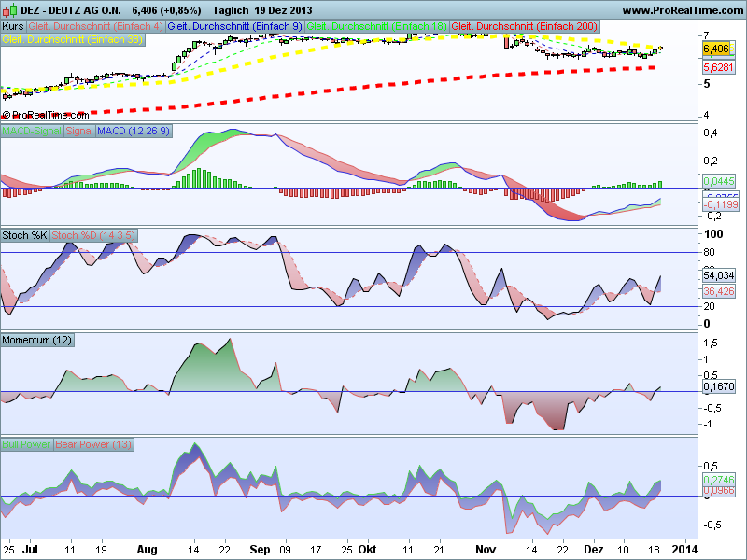Screen dimensions: 747x560
Task: Select the 'Bear Power (13)' legend label
Action: coord(93,444)
